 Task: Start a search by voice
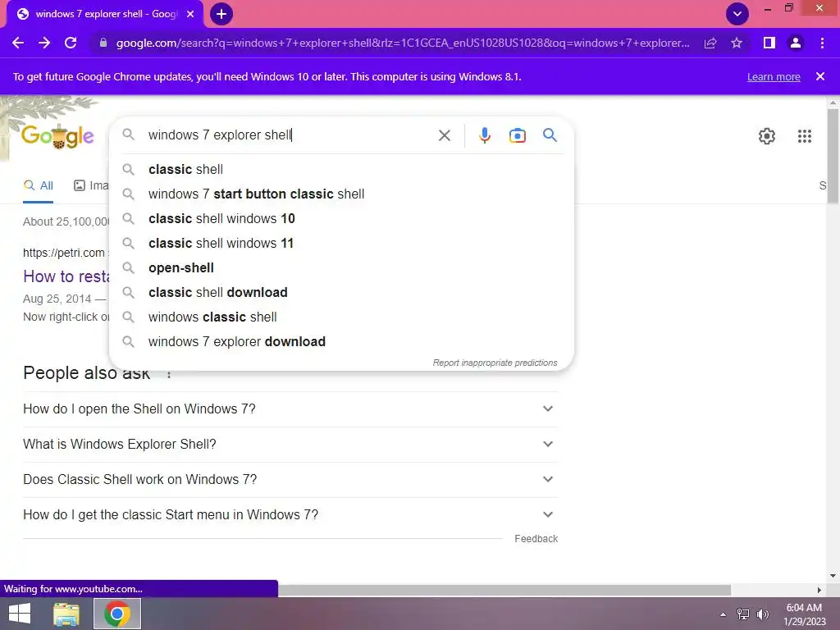click(x=485, y=135)
